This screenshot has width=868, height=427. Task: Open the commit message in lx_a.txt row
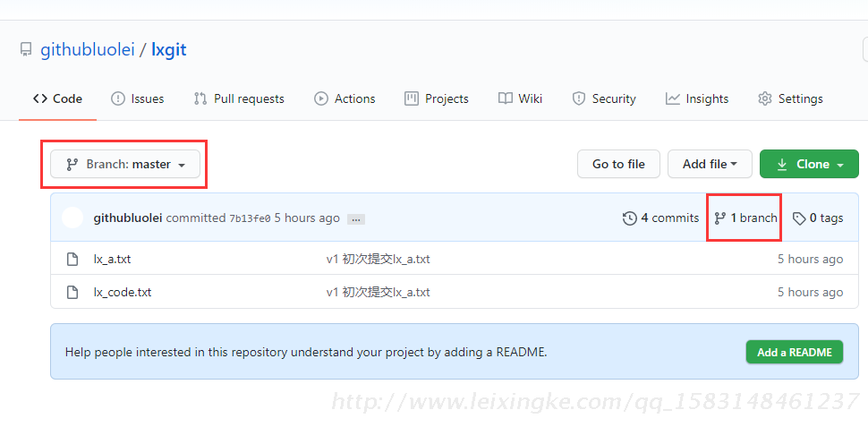(379, 260)
